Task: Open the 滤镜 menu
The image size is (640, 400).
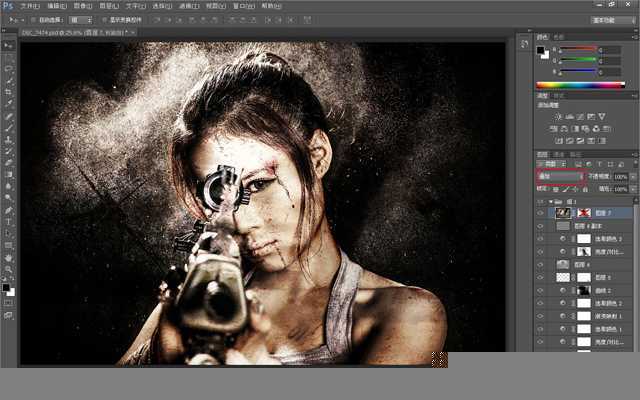Action: (189, 6)
